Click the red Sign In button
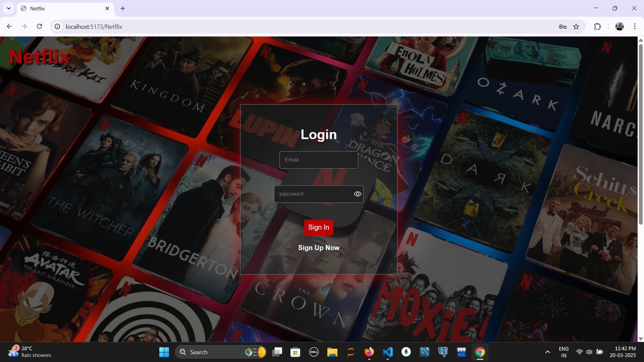644x362 pixels. [x=319, y=227]
